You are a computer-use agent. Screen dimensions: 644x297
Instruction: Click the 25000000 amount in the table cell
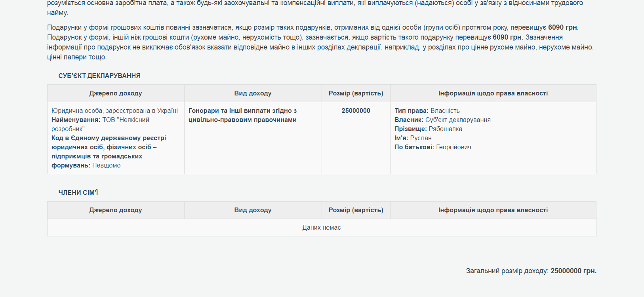356,111
